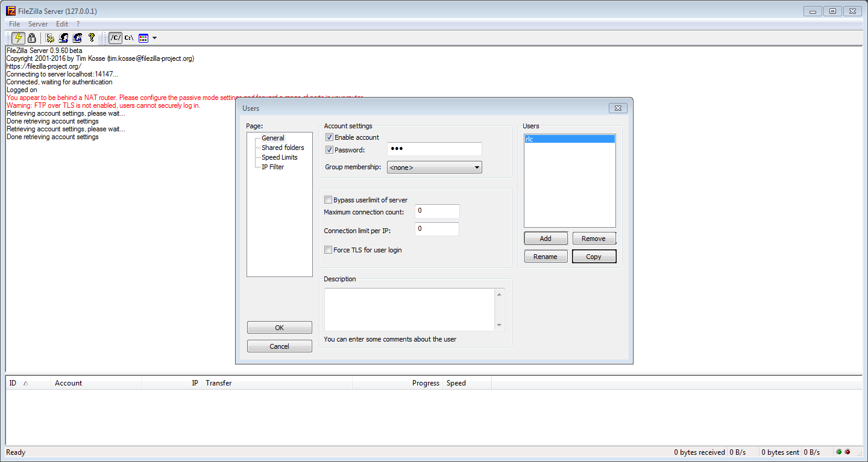Screen dimensions: 868x462
Task: Click '0 bytes received' in status bar
Action: (699, 452)
